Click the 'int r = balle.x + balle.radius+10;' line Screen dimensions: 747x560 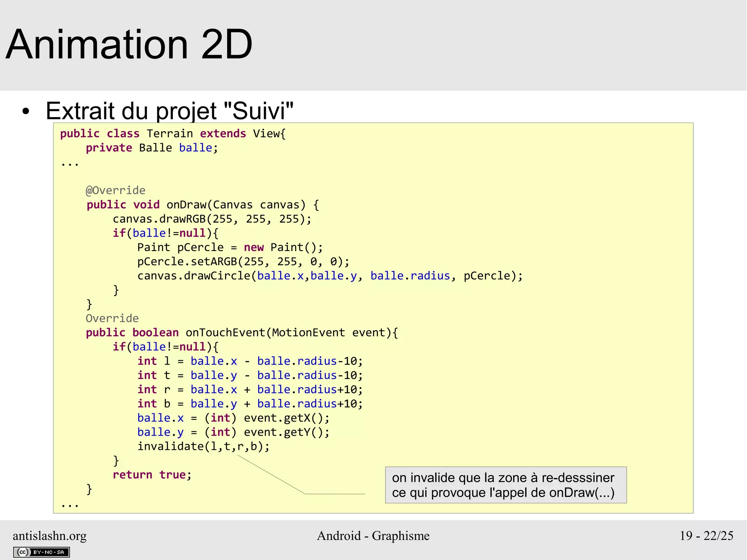pos(250,390)
